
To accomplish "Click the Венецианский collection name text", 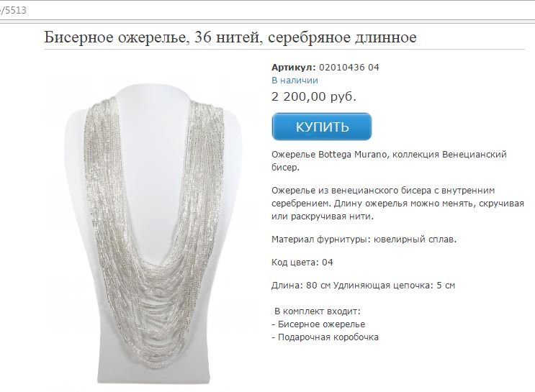I will pyautogui.click(x=475, y=155).
